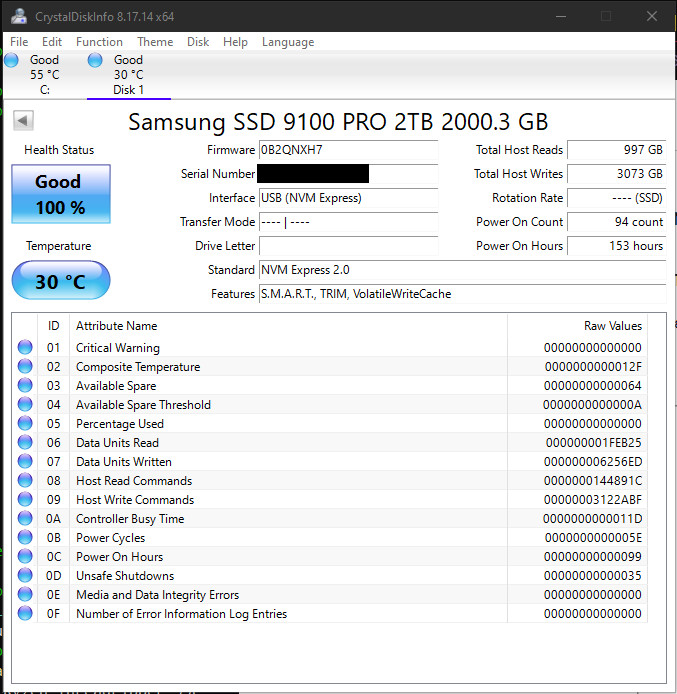Open the Theme menu
The height and width of the screenshot is (694, 677).
(x=155, y=42)
